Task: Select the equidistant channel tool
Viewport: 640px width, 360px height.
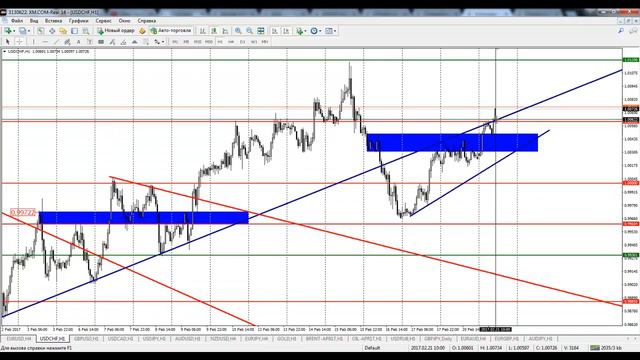Action: (67, 42)
